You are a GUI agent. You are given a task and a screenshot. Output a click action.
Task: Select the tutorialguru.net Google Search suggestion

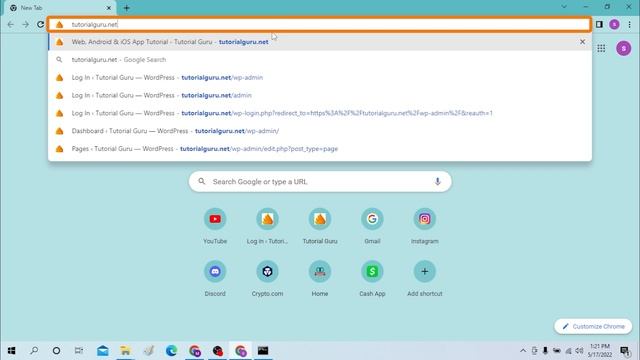point(320,60)
